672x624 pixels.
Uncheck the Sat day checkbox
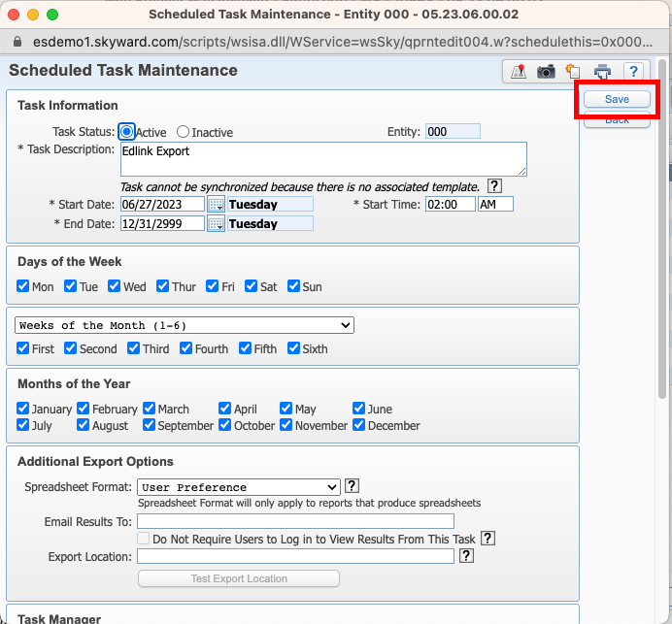click(x=251, y=286)
